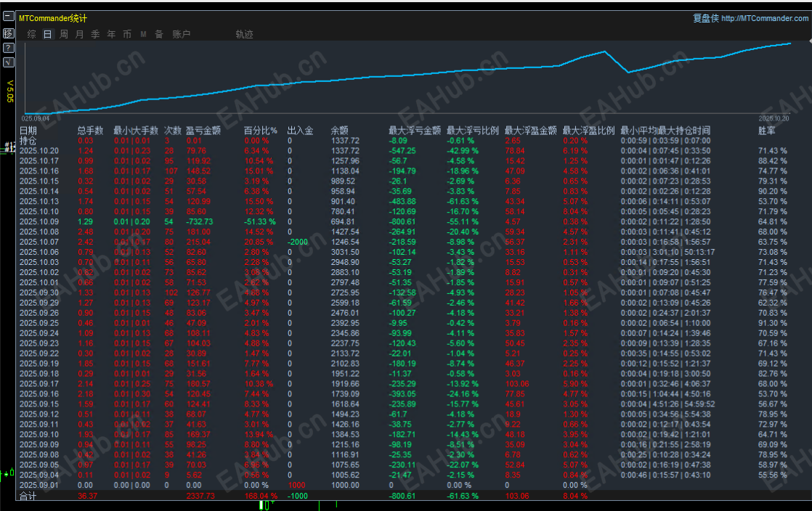
Task: Select the 2025.09.30 date row
Action: point(39,293)
